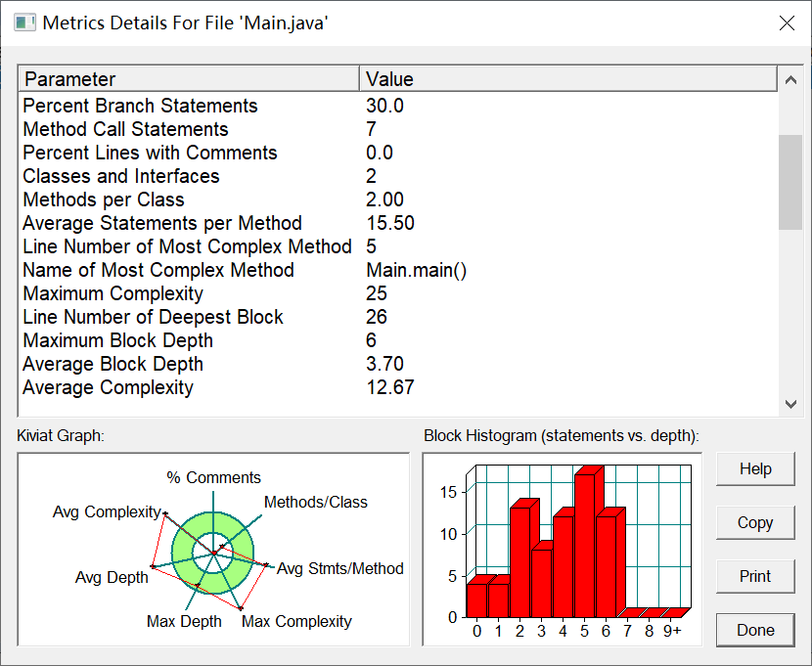The image size is (812, 666).
Task: Click the value Main.main()
Action: tap(417, 270)
